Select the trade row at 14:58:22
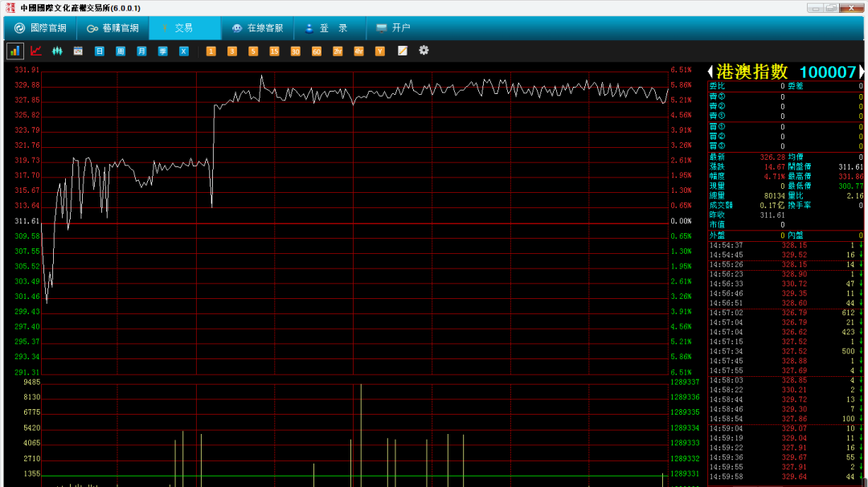 (x=785, y=390)
